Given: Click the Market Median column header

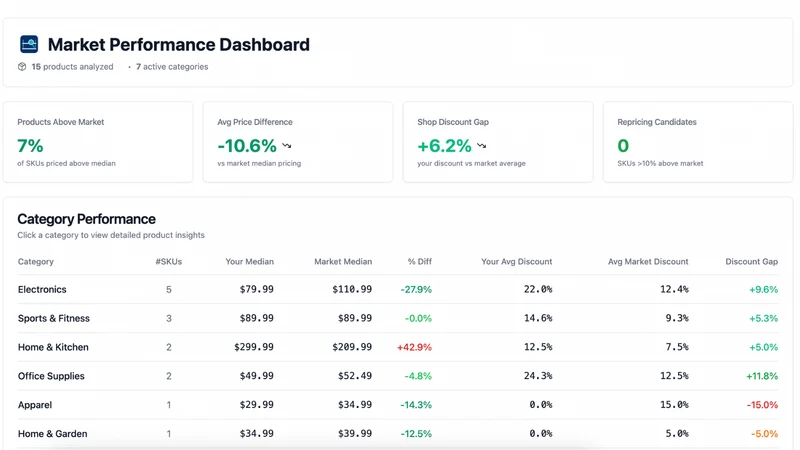Looking at the screenshot, I should pyautogui.click(x=343, y=262).
